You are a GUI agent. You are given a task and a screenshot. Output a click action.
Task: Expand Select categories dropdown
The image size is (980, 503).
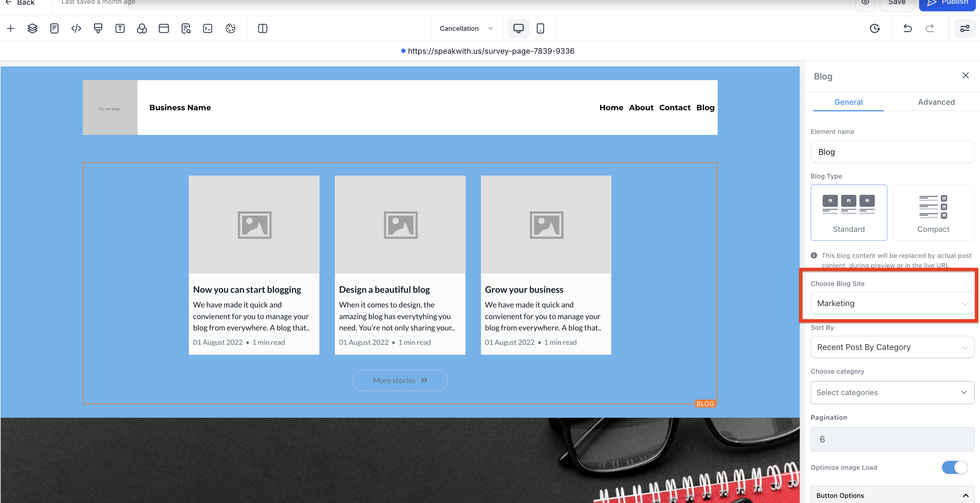coord(892,392)
